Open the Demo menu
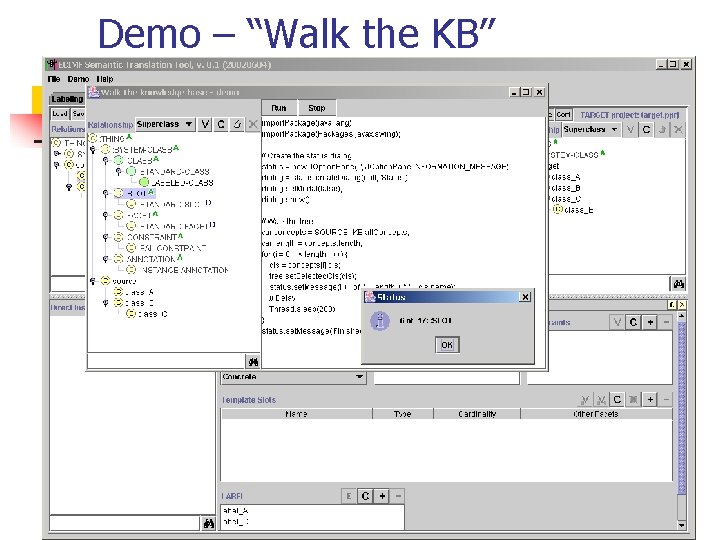The width and height of the screenshot is (720, 540). coord(78,79)
